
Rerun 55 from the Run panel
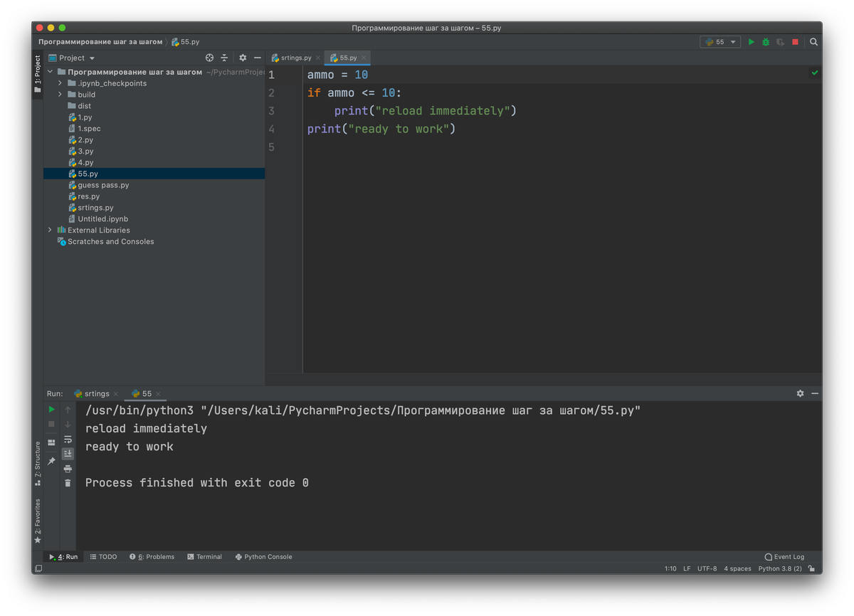tap(51, 410)
